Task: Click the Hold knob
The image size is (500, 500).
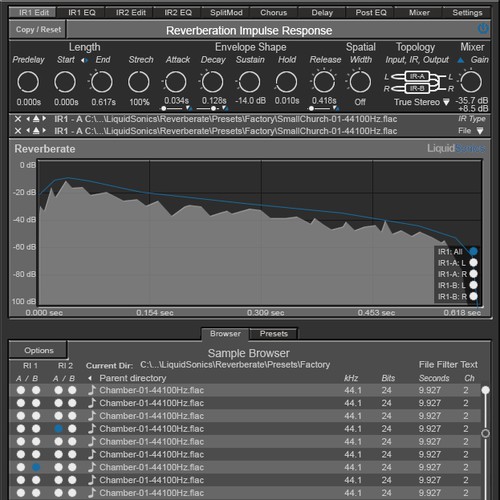Action: [x=286, y=82]
